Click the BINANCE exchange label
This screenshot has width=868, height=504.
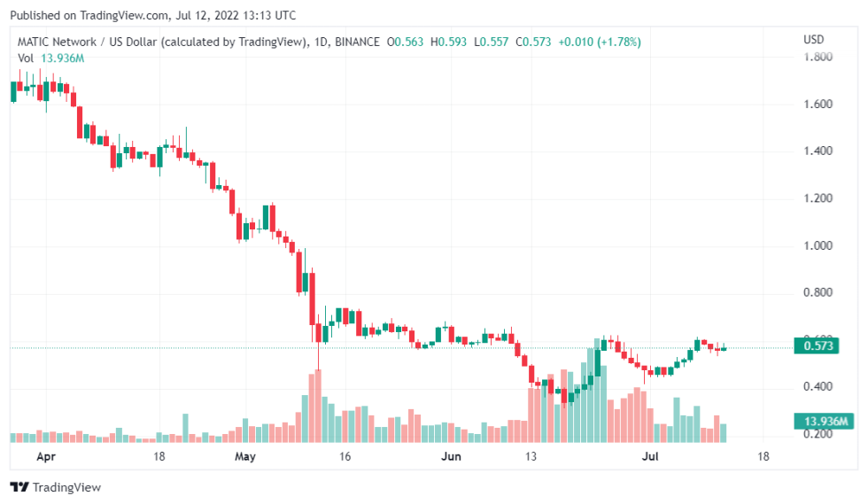coord(357,43)
